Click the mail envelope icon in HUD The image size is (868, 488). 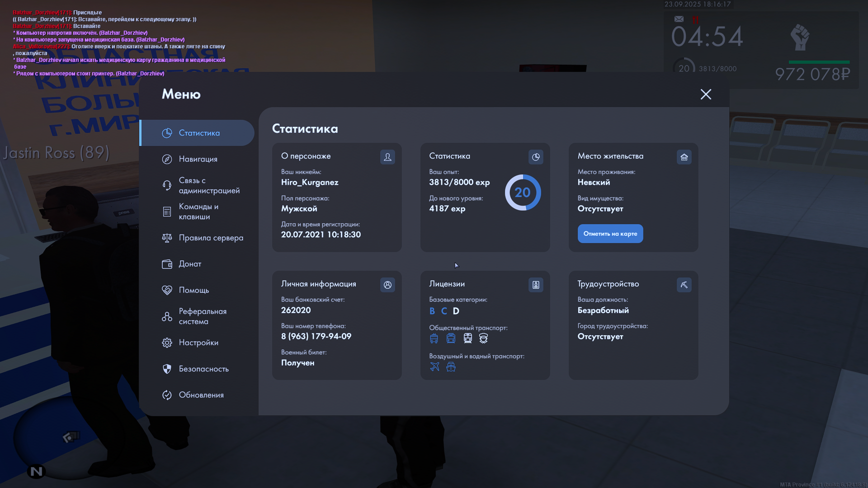pos(679,19)
